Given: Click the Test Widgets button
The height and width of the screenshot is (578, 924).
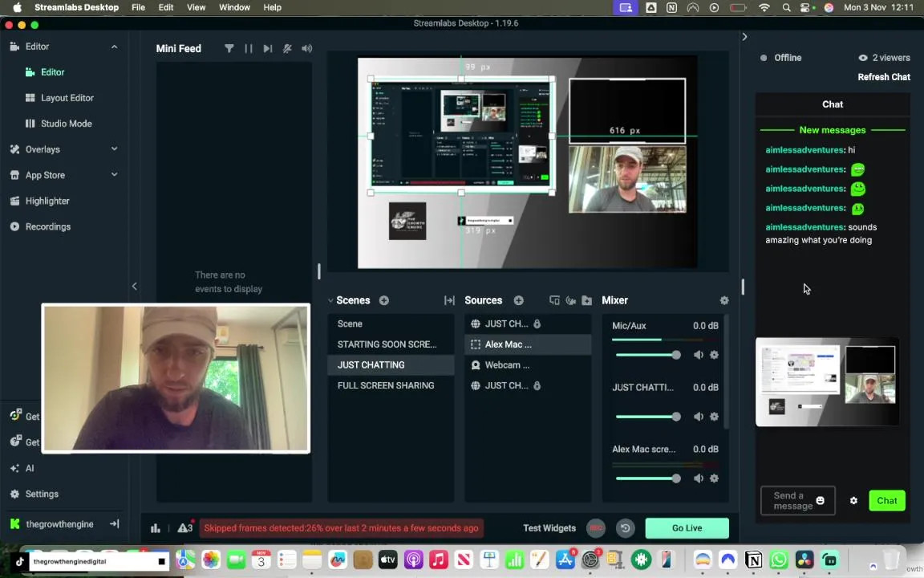Looking at the screenshot, I should [x=549, y=528].
